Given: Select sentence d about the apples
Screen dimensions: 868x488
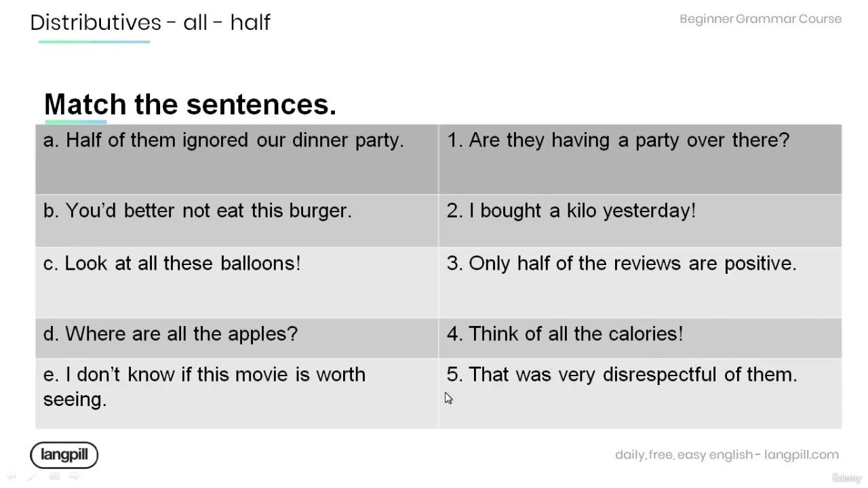Looking at the screenshot, I should (x=170, y=333).
